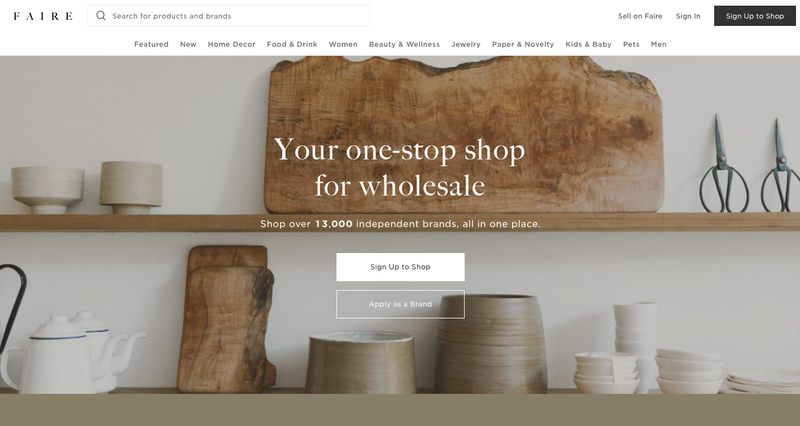This screenshot has height=426, width=800.
Task: Open the Food & Drink category
Action: pyautogui.click(x=292, y=44)
